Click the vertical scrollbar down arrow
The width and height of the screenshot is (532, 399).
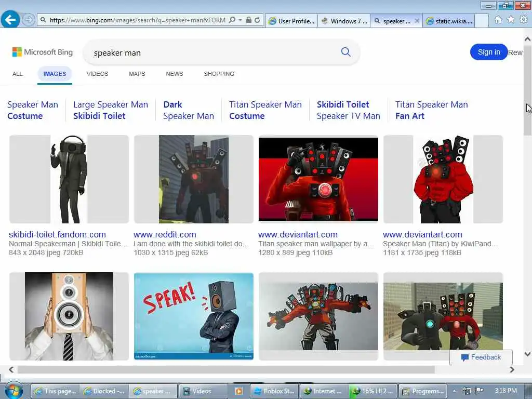[527, 354]
